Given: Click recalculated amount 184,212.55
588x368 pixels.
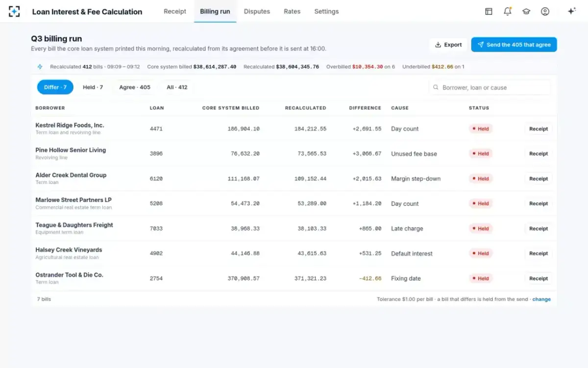Looking at the screenshot, I should click(310, 129).
